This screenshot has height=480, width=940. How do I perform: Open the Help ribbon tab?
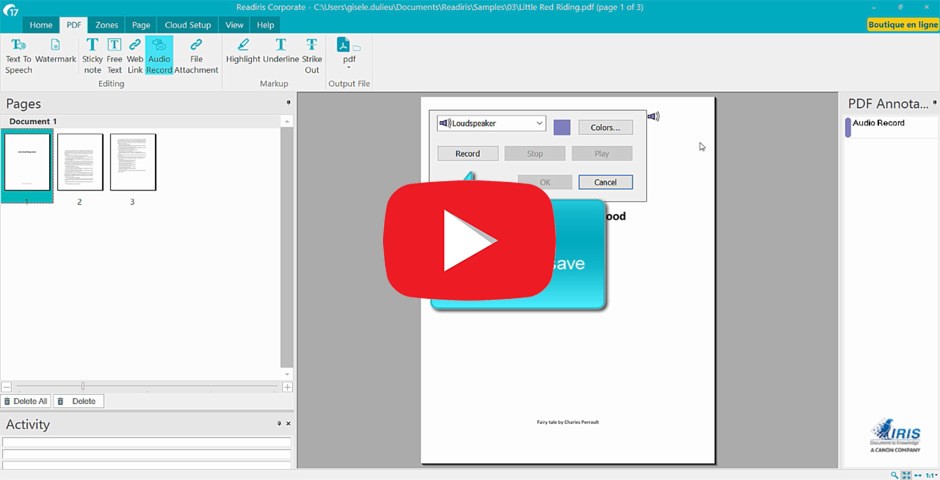[x=266, y=25]
